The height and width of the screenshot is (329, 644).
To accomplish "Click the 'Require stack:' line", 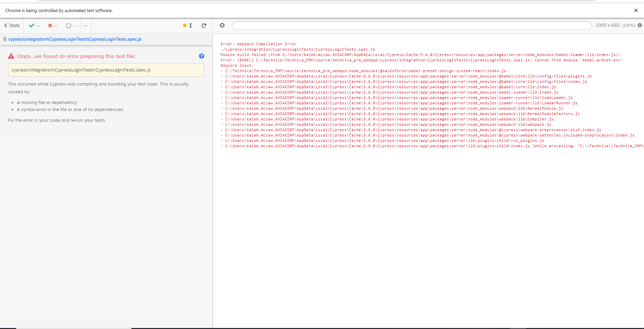I will (237, 65).
